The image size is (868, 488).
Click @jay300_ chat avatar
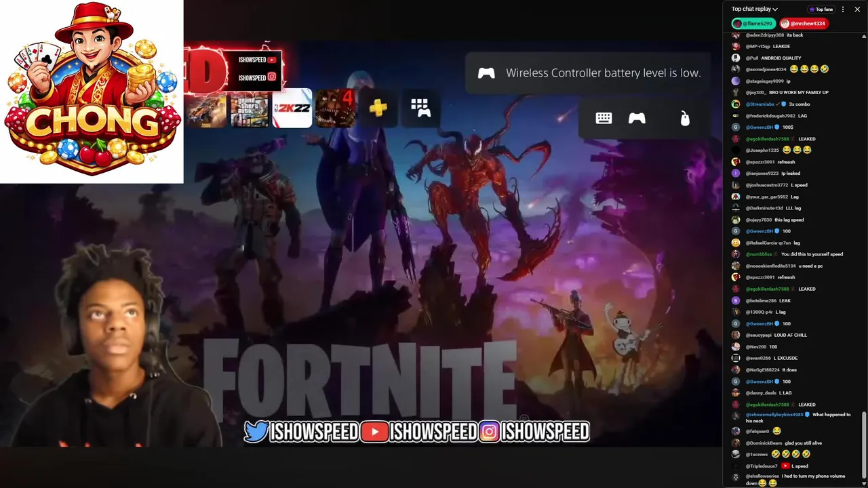tap(736, 93)
